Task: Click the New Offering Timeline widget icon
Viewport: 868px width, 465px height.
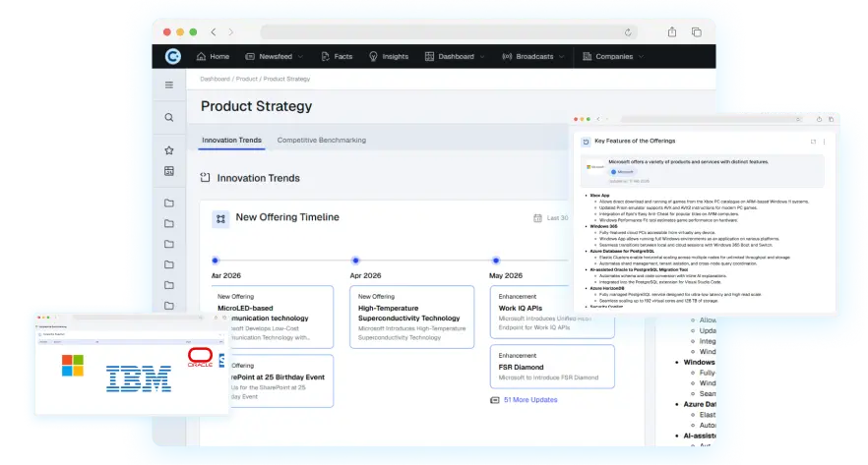Action: coord(220,218)
